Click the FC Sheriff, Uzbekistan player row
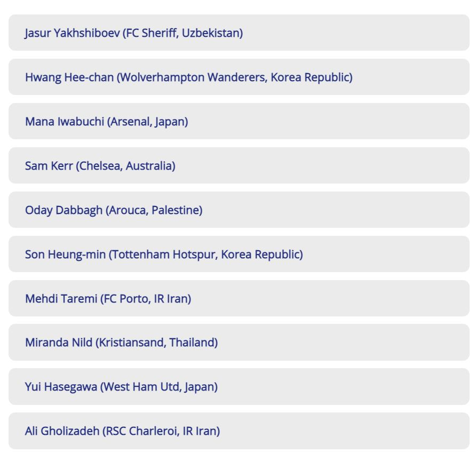Screen dimensions: 476x461 click(238, 33)
